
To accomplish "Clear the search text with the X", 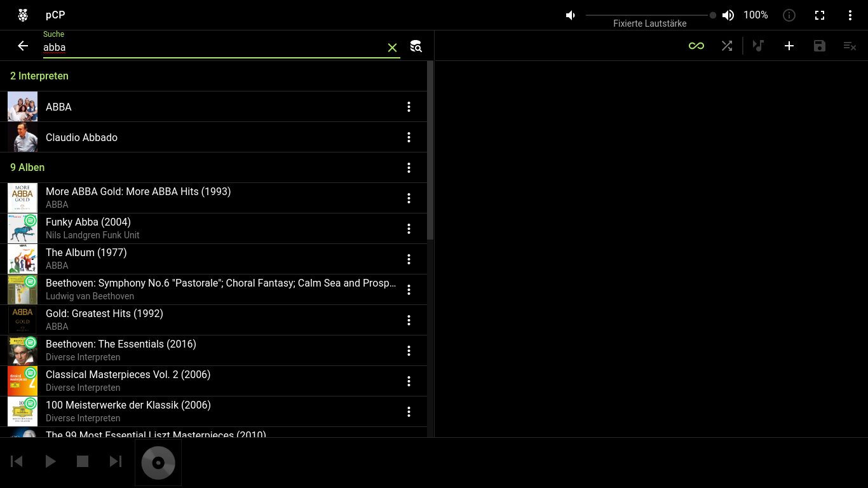I will (392, 48).
